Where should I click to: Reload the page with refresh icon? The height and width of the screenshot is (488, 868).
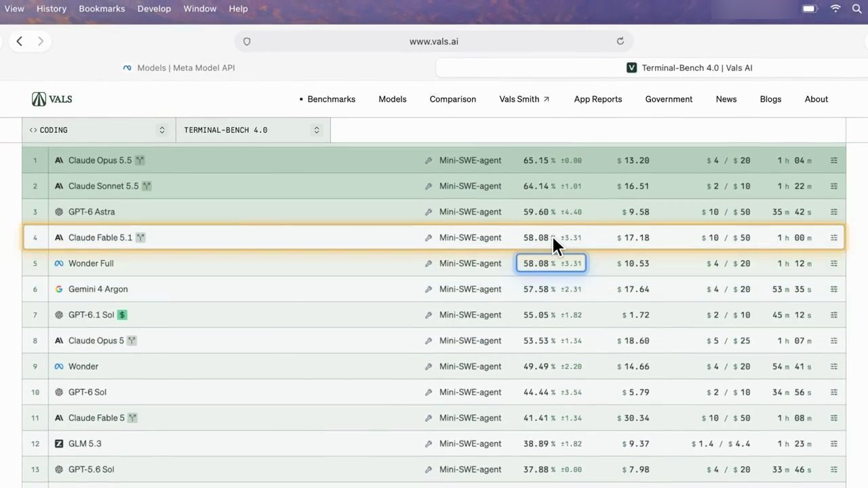pos(620,41)
